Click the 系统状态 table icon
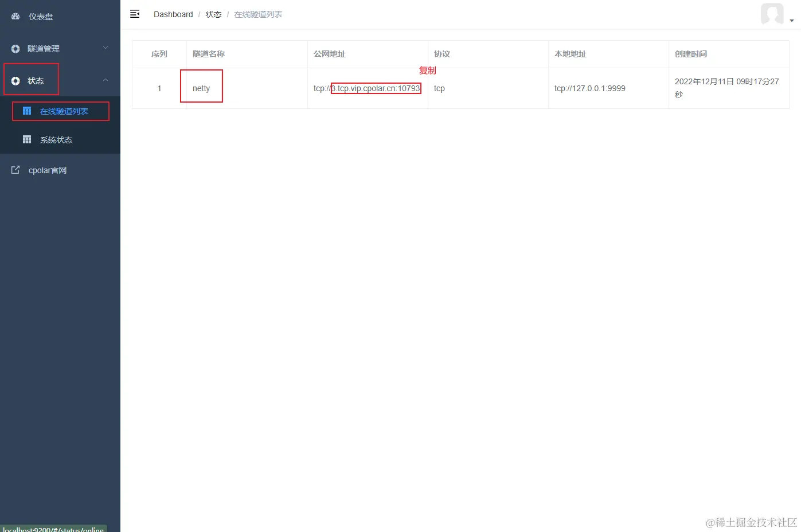Image resolution: width=801 pixels, height=532 pixels. [27, 139]
